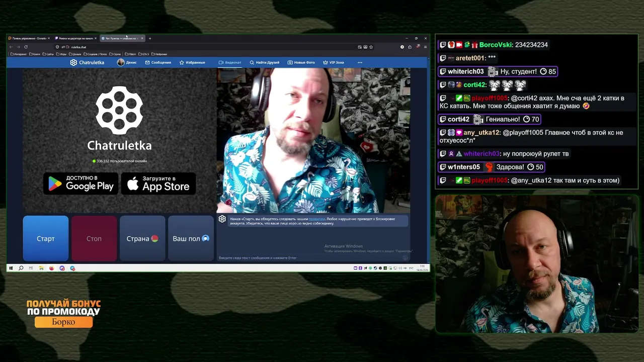Open the browser extensions puzzle icon
Viewport: 644px width, 362px height.
(x=410, y=47)
